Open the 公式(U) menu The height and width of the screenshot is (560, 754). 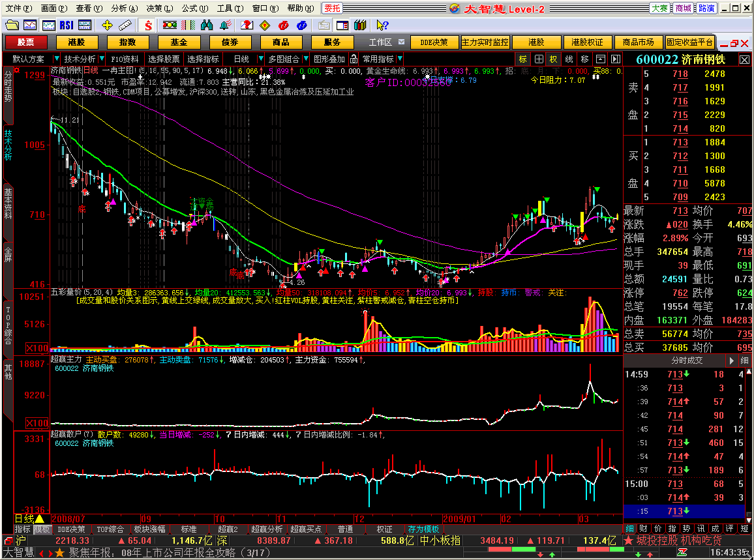click(194, 8)
